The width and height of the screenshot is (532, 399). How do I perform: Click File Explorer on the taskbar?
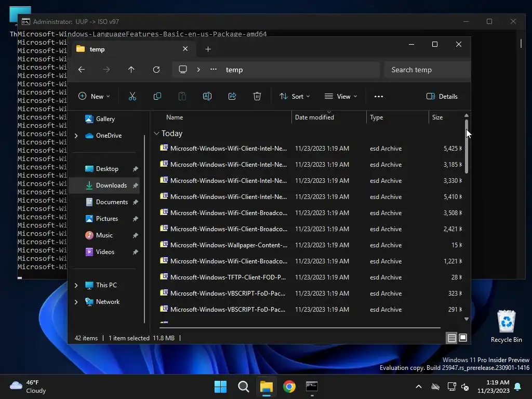click(267, 387)
